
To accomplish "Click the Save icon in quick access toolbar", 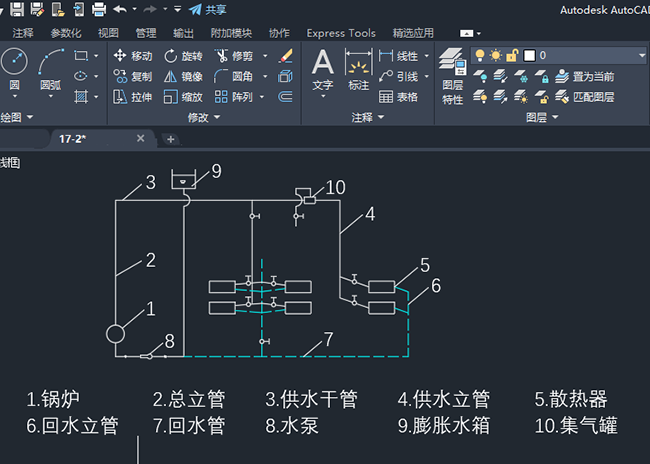I will 17,9.
